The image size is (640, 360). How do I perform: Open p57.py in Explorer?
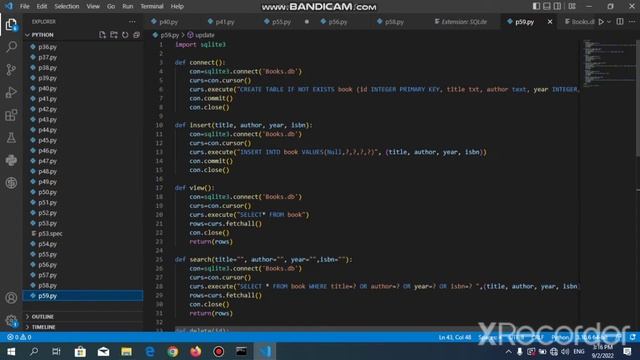click(x=83, y=275)
